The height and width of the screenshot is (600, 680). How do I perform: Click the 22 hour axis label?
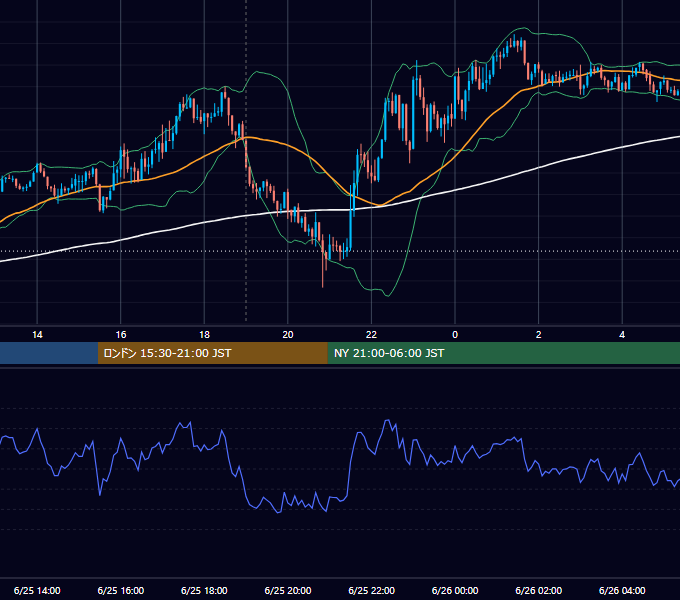(371, 335)
